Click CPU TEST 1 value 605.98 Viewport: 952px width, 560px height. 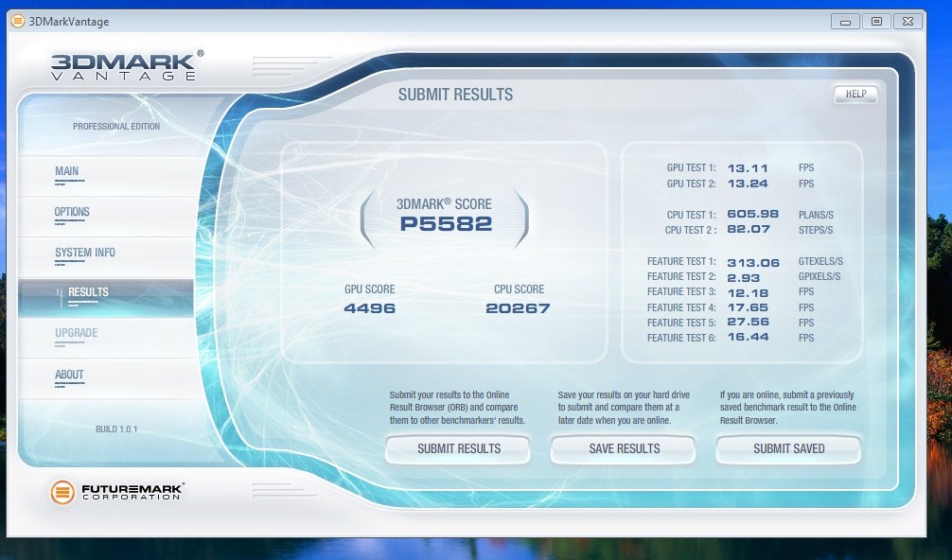[x=753, y=214]
